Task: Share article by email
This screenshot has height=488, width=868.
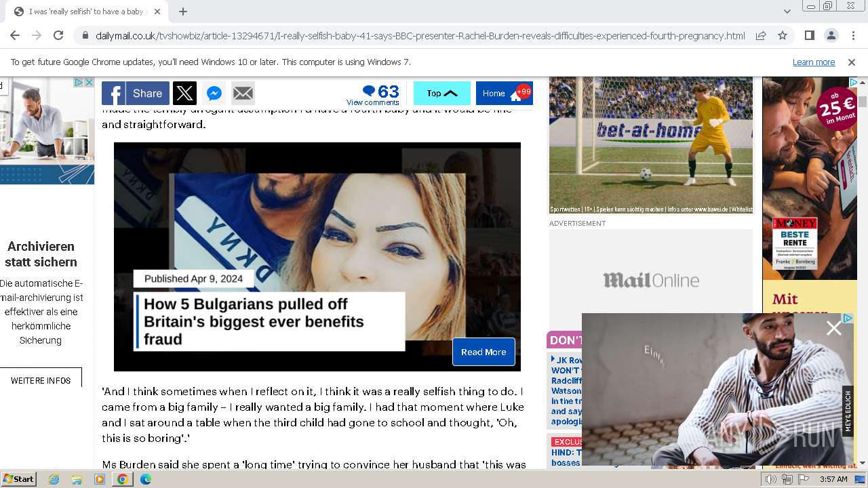Action: click(x=243, y=94)
